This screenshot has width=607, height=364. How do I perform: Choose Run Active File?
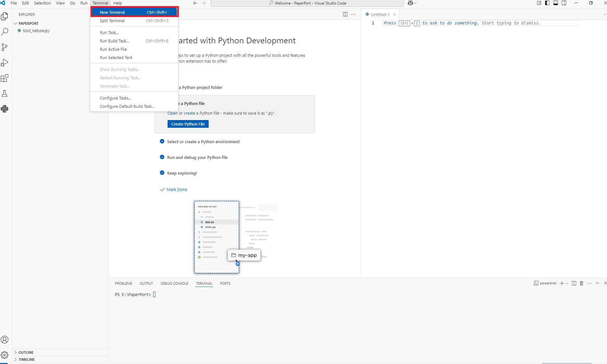[134, 49]
